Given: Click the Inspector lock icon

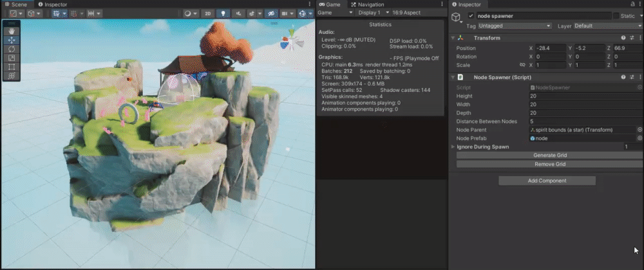Looking at the screenshot, I should (632, 4).
